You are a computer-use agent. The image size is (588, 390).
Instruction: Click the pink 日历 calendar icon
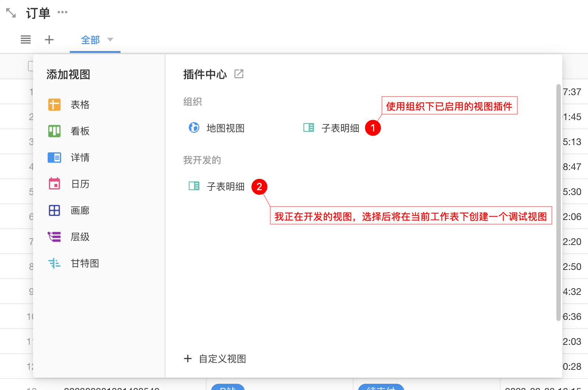(54, 184)
